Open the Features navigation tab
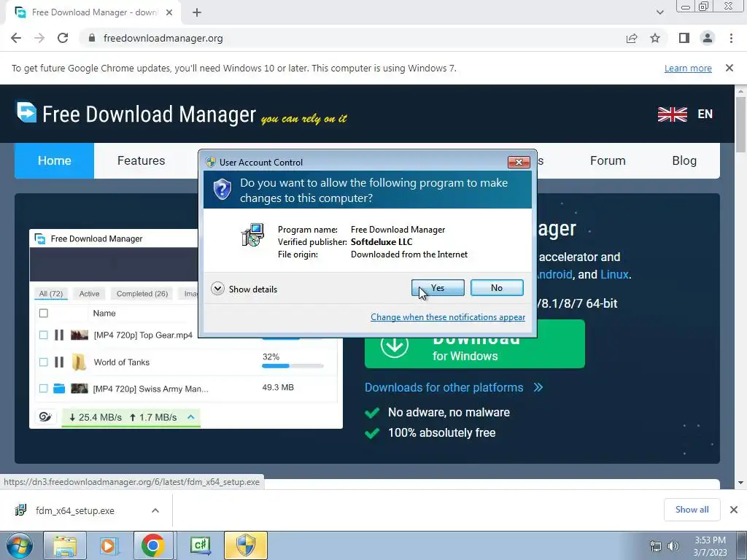Screen dimensions: 747x560 (141, 160)
